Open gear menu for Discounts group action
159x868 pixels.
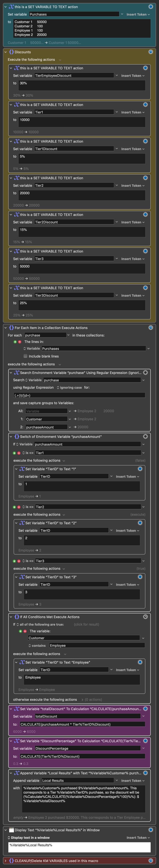[150, 52]
